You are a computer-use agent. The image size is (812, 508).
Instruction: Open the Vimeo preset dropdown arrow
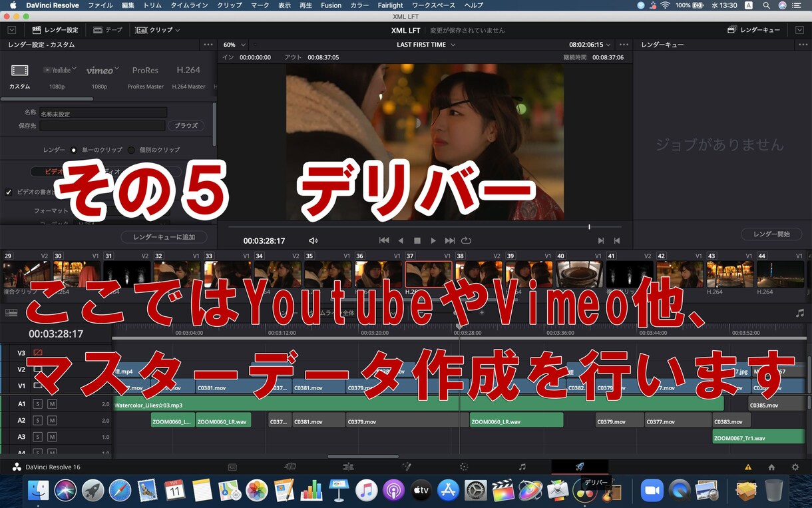pos(116,69)
